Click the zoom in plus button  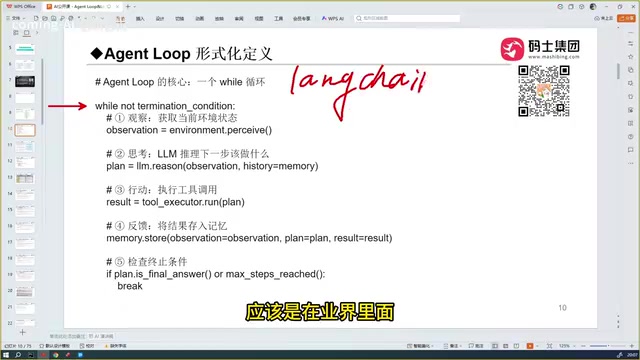point(631,346)
